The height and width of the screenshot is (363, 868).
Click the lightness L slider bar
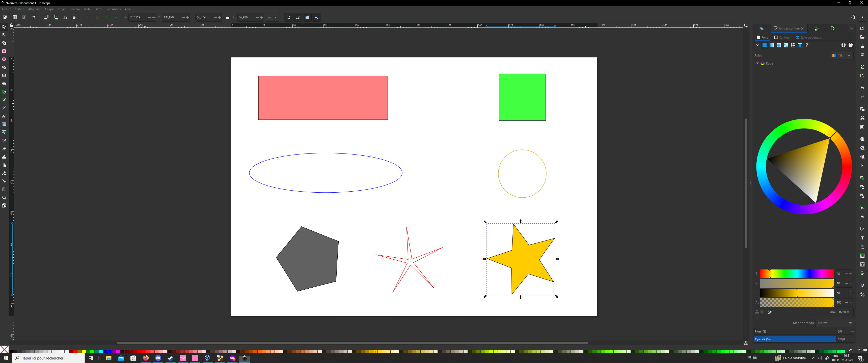pos(797,293)
